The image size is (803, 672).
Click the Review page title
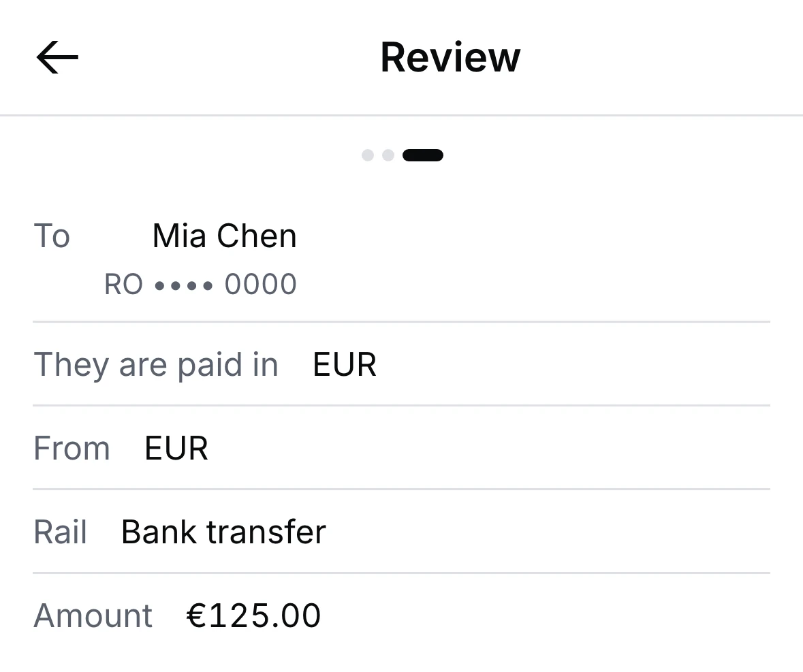pos(450,57)
